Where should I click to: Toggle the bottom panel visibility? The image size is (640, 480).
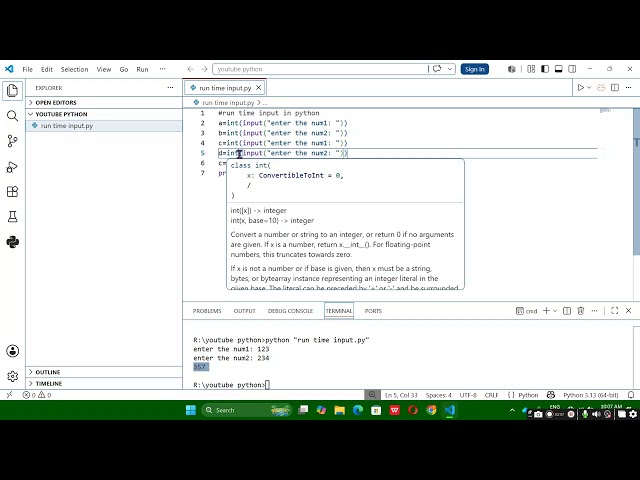558,69
